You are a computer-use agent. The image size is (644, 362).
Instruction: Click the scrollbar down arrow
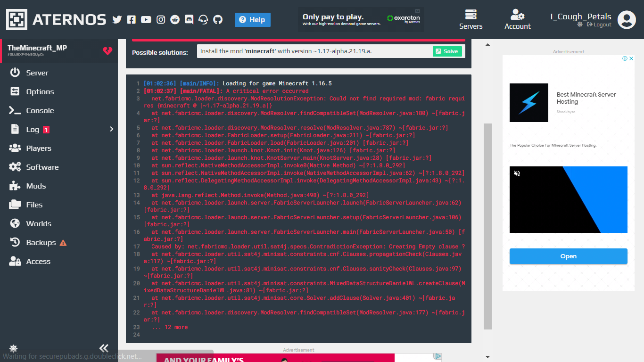point(487,357)
